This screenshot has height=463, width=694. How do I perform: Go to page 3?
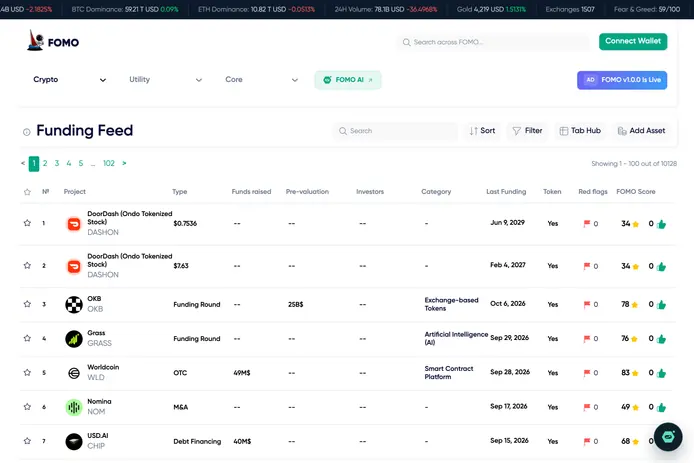[x=57, y=163]
